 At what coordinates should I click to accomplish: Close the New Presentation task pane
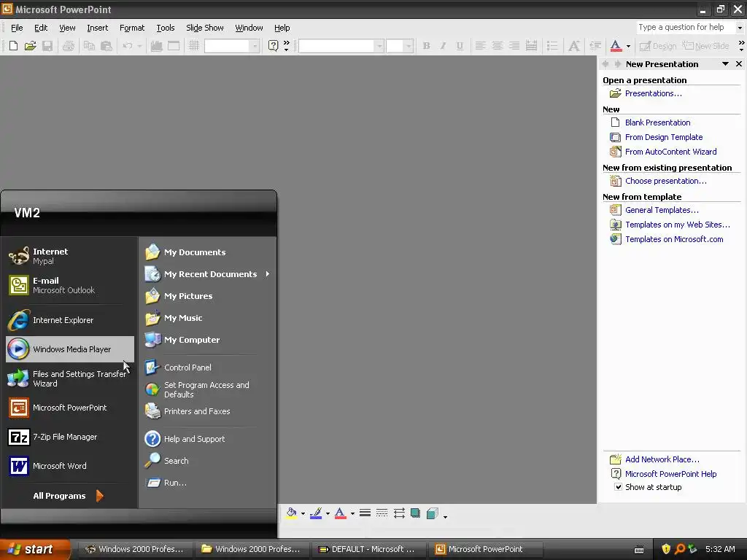[x=739, y=64]
